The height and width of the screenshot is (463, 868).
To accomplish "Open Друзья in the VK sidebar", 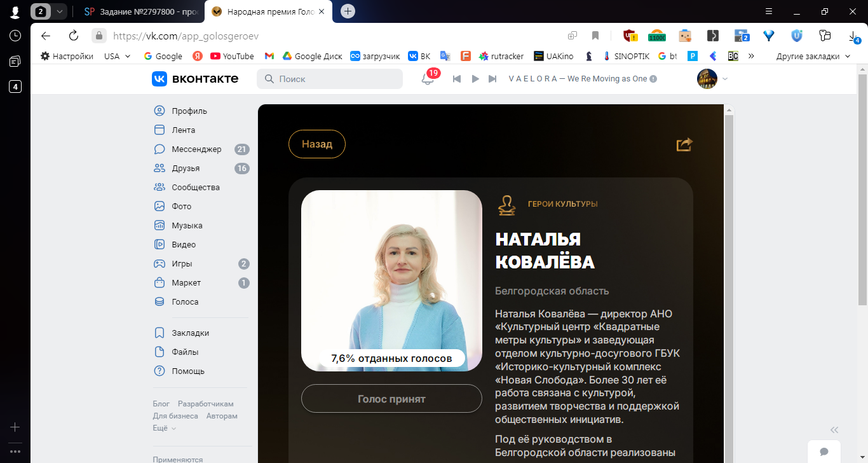I will pos(186,169).
